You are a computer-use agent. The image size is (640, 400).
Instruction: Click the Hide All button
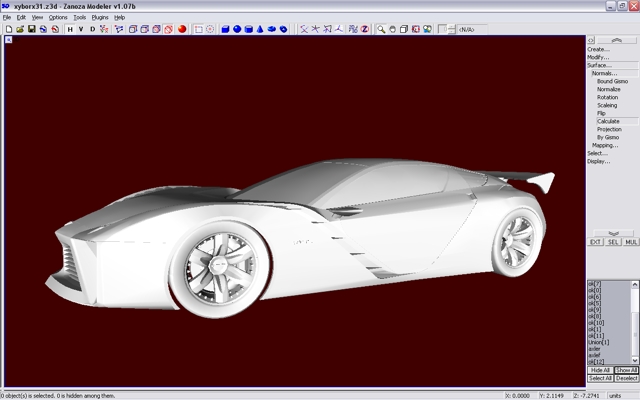599,370
